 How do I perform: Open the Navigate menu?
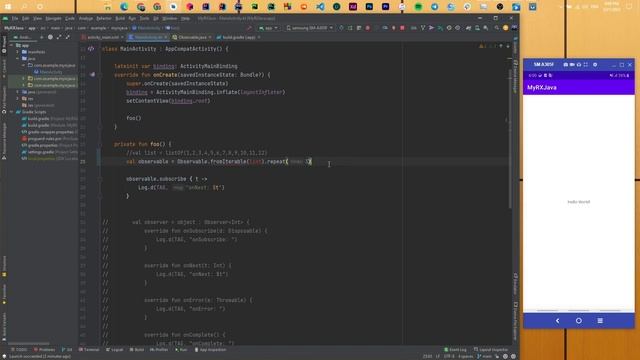click(x=53, y=18)
